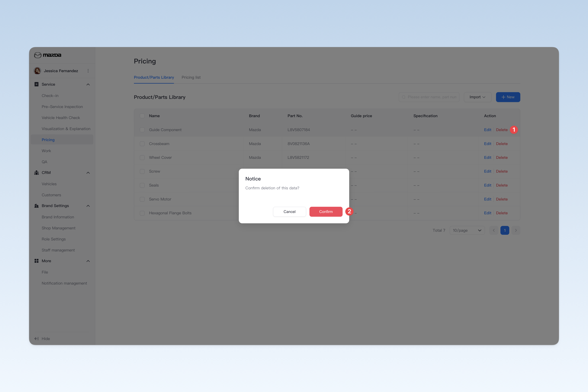Check the Wheel Cover row checkbox
Viewport: 588px width, 392px height.
(x=142, y=158)
